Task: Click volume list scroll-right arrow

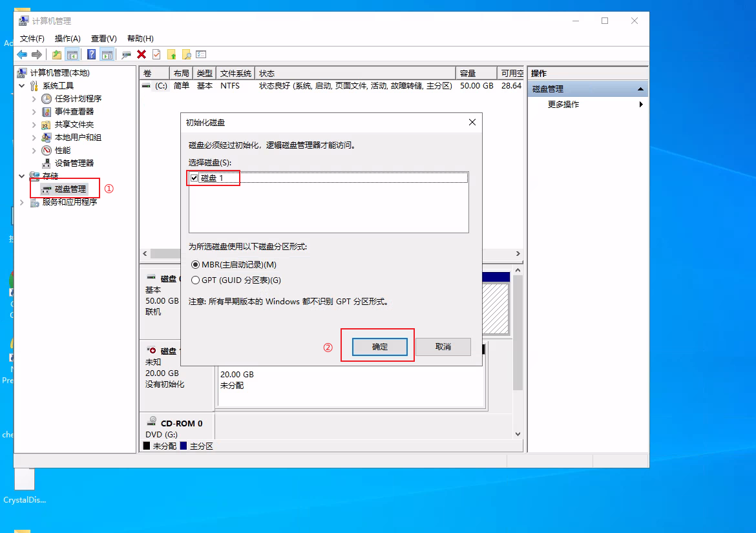Action: point(518,253)
